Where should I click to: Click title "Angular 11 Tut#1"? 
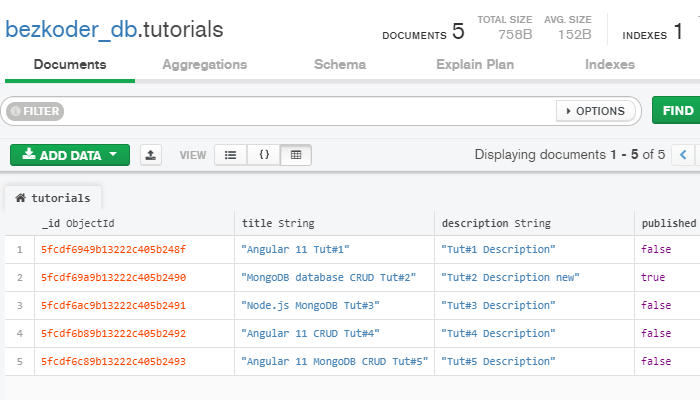295,250
